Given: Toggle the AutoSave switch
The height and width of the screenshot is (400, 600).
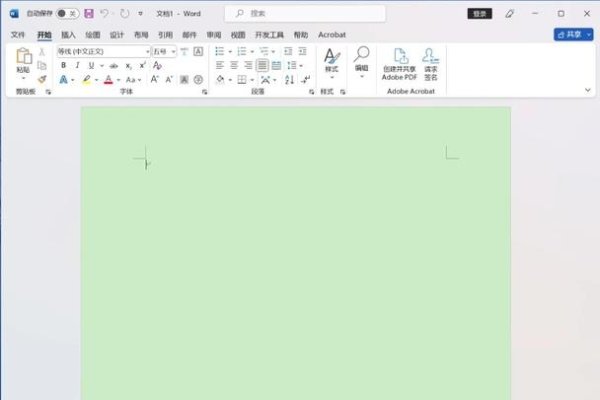Looking at the screenshot, I should point(68,14).
